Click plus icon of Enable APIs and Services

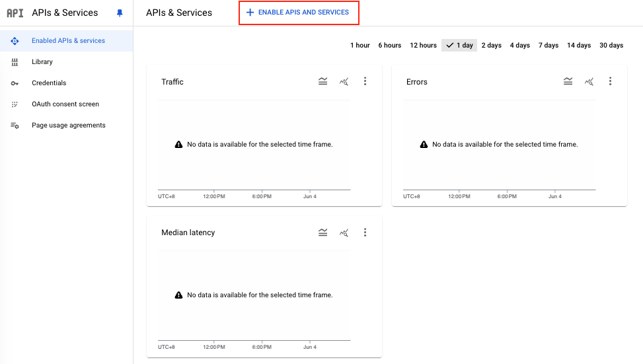pos(250,13)
